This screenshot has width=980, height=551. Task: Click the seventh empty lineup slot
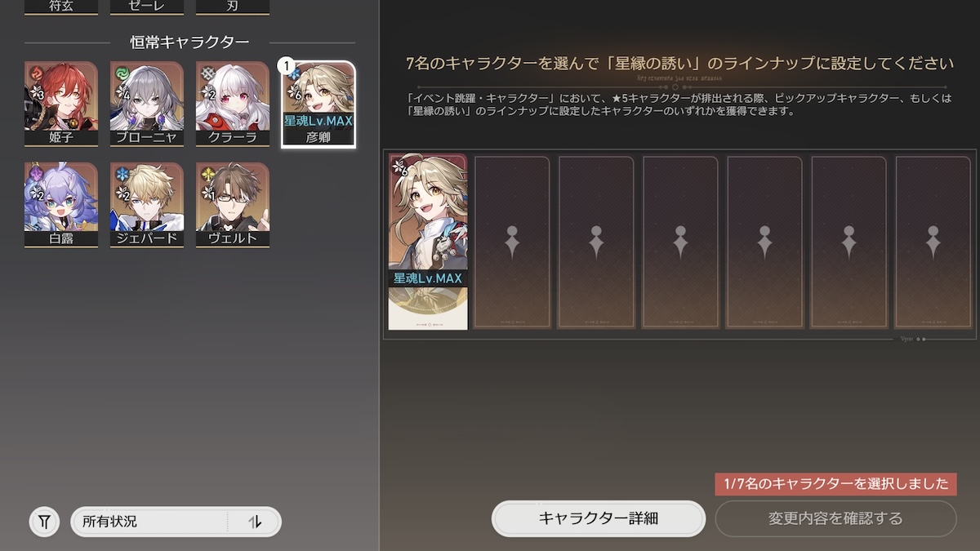click(x=933, y=242)
